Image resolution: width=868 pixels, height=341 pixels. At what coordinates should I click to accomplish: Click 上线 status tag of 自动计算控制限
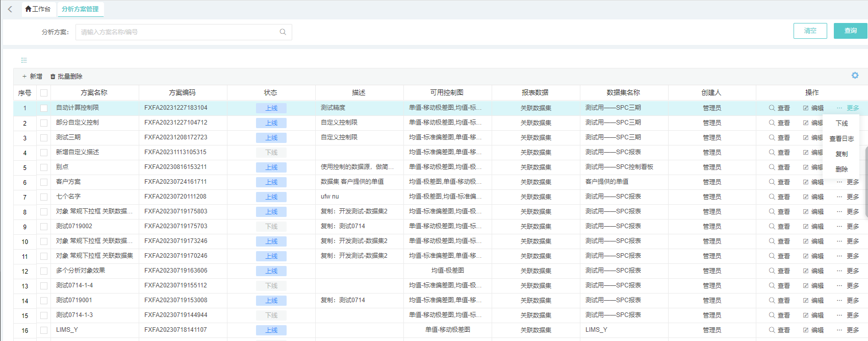(271, 108)
